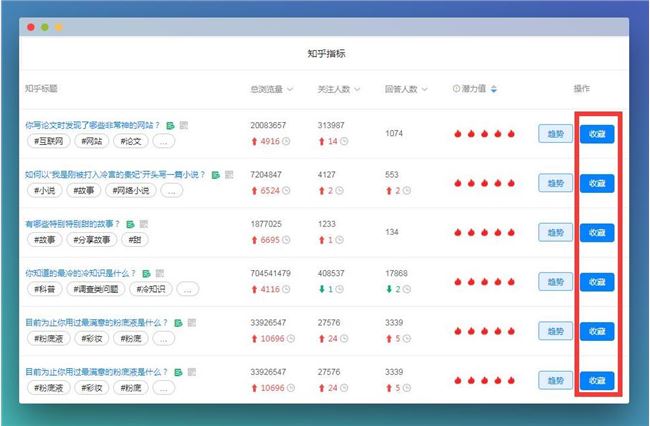This screenshot has height=426, width=650.
Task: Click followers value 1233
Action: tap(327, 224)
